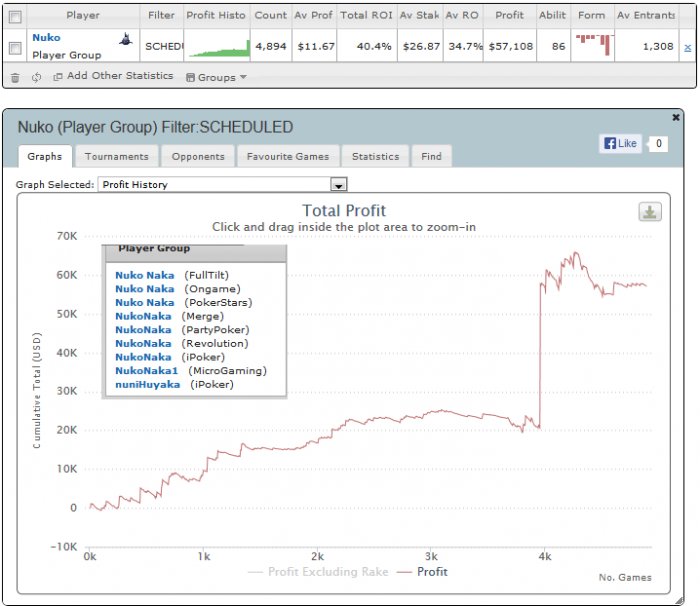The image size is (700, 606).
Task: Click the 40.4% total ROI value
Action: pos(374,46)
